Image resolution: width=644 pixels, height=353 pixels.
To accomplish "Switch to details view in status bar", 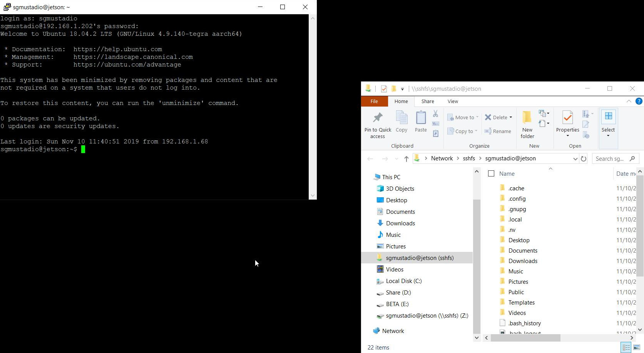I will pyautogui.click(x=626, y=347).
